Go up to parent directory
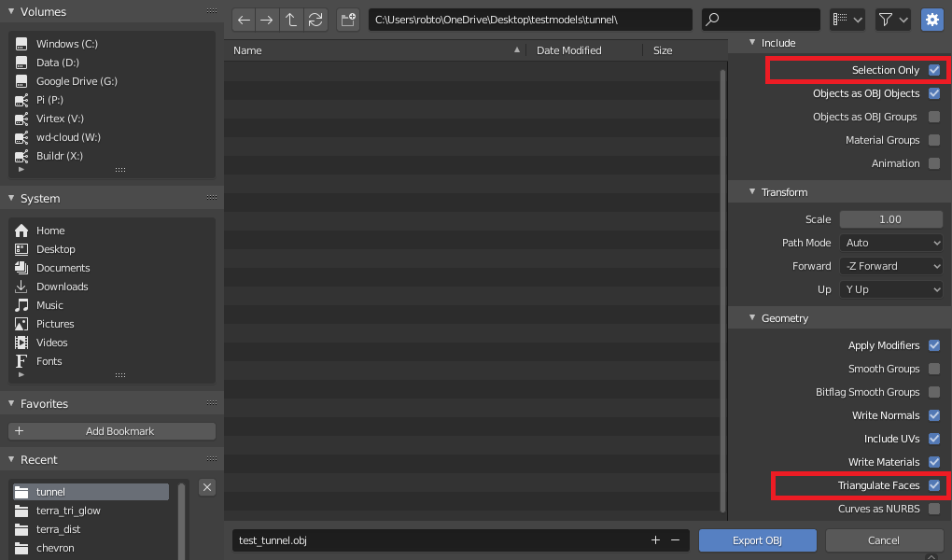Viewport: 952px width, 560px height. pyautogui.click(x=291, y=20)
